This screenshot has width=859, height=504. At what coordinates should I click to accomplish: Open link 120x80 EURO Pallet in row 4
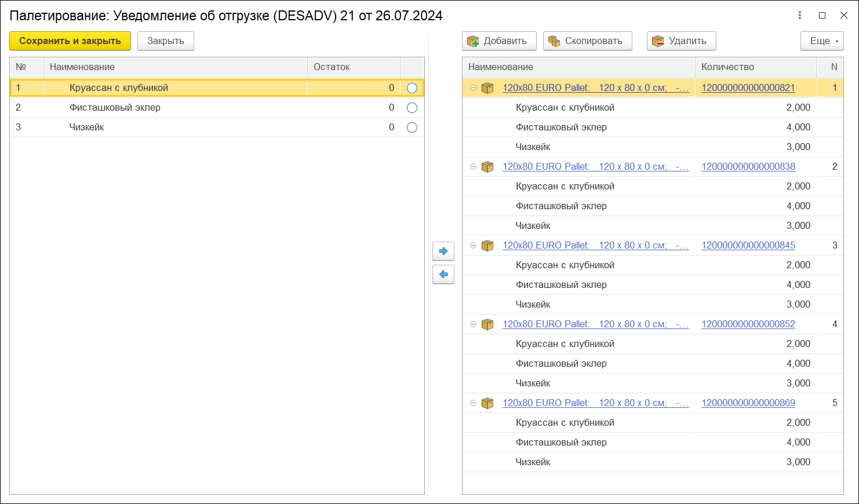[596, 324]
